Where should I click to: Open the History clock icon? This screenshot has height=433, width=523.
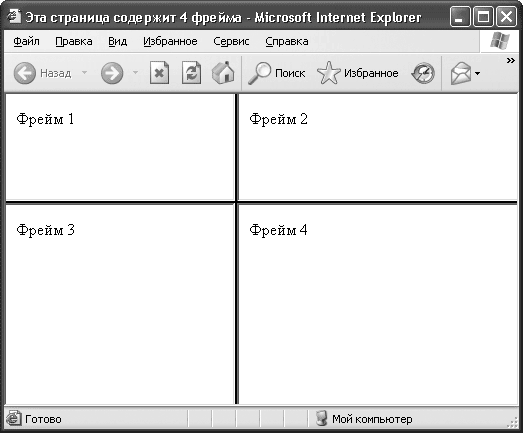[x=423, y=73]
